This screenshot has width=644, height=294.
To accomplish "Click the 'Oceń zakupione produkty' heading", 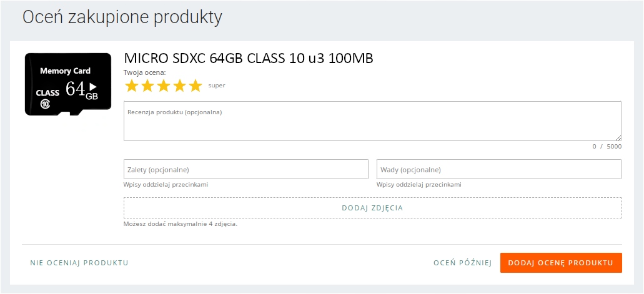I will tap(122, 17).
